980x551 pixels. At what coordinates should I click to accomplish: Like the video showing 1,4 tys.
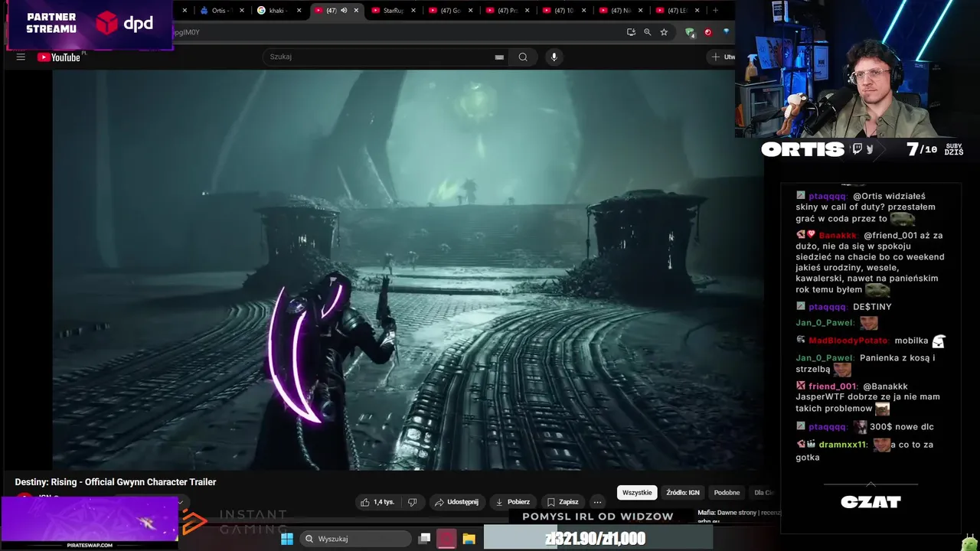377,502
